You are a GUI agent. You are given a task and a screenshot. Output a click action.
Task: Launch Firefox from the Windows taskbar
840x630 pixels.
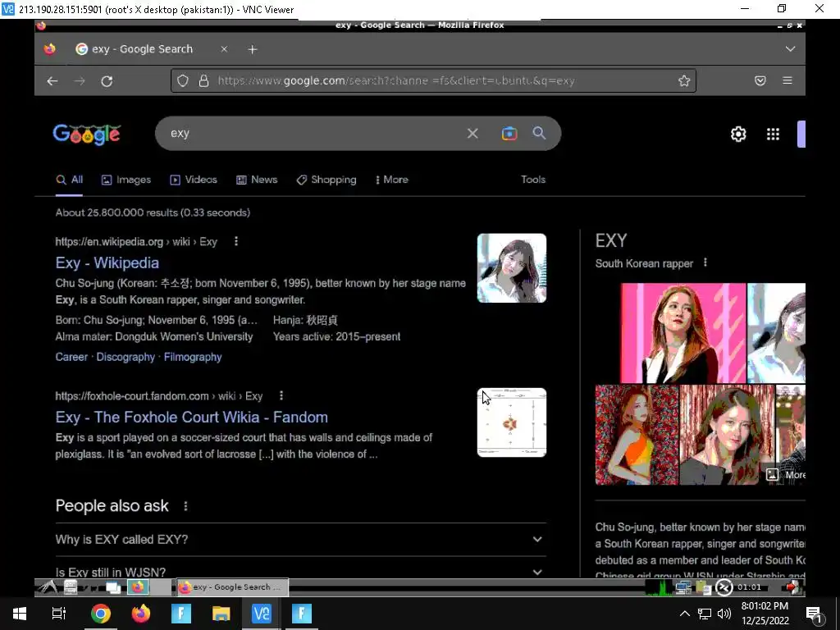(141, 614)
